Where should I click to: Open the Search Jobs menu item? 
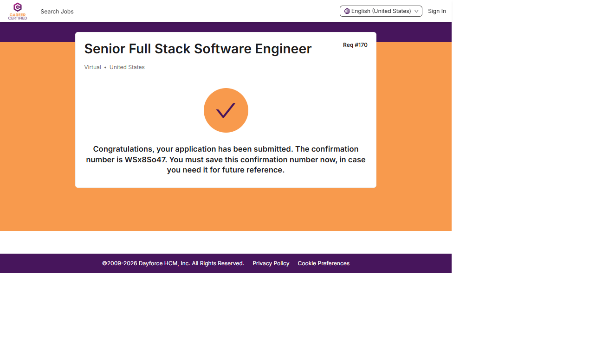(x=57, y=12)
